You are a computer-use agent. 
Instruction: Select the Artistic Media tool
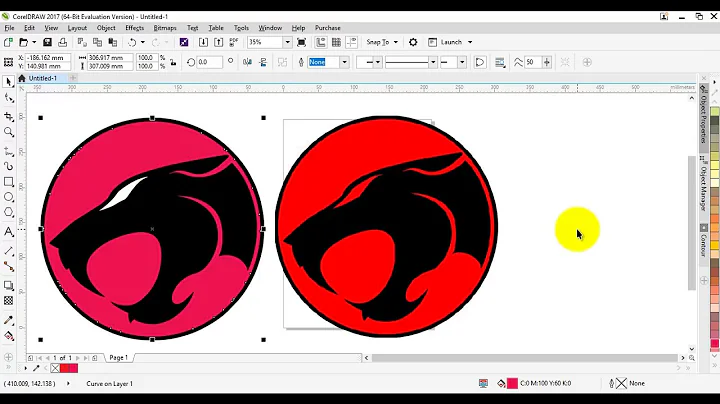tap(8, 166)
